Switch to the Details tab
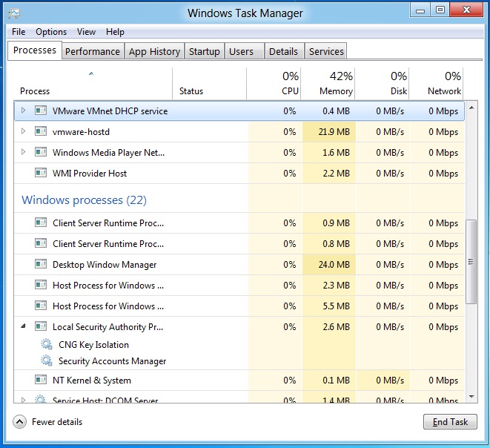 (283, 51)
